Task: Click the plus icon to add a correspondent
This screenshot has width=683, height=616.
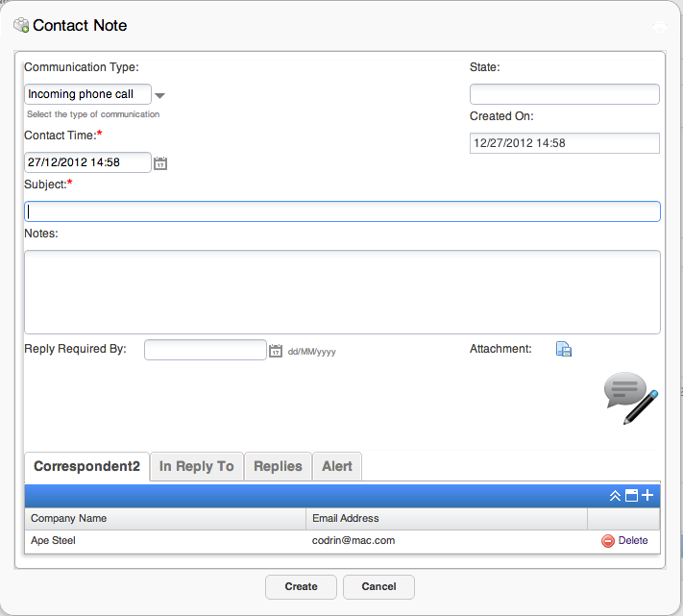Action: (647, 495)
